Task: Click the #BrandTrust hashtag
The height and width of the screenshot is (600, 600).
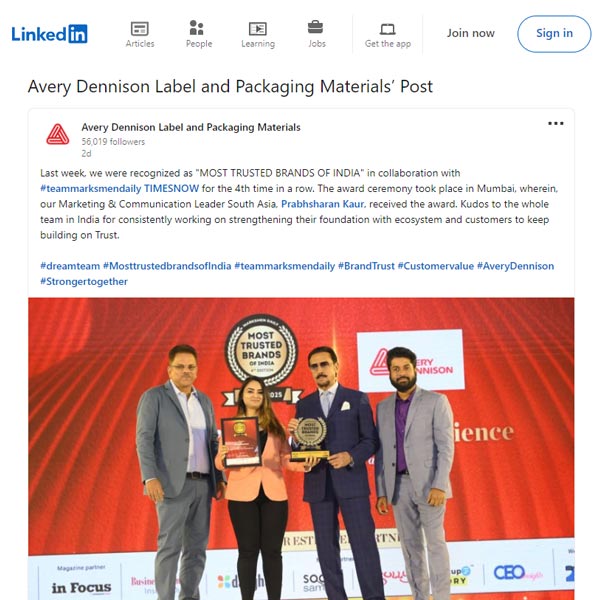Action: point(366,266)
